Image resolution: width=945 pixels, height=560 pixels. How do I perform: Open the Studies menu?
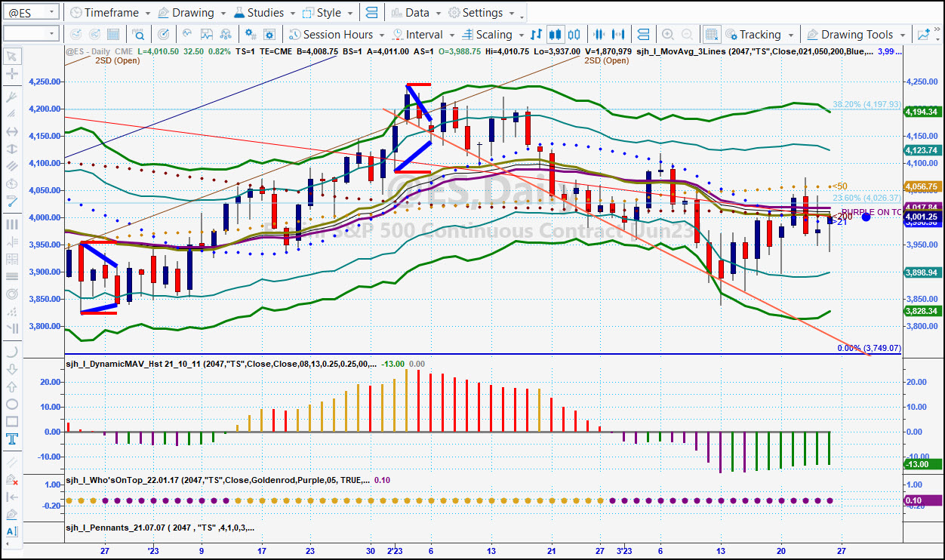click(265, 13)
